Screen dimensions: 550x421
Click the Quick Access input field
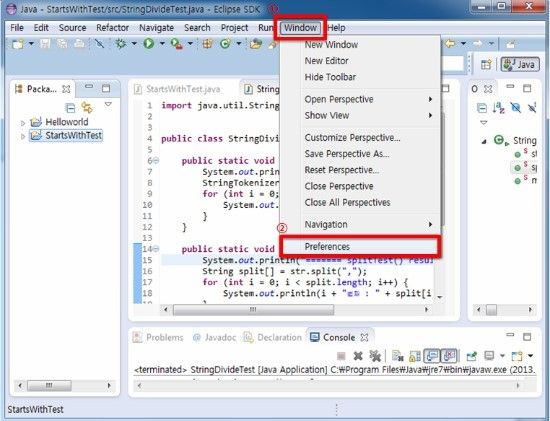[x=453, y=64]
